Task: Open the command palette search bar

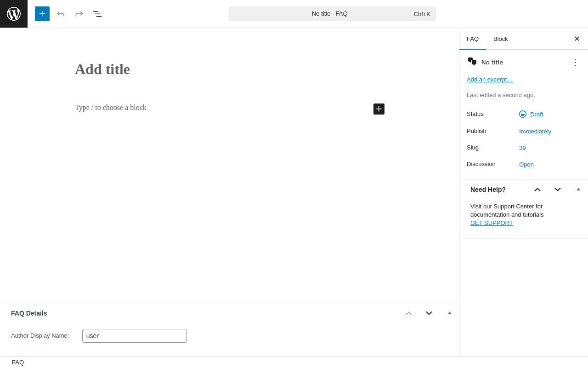Action: coord(333,14)
